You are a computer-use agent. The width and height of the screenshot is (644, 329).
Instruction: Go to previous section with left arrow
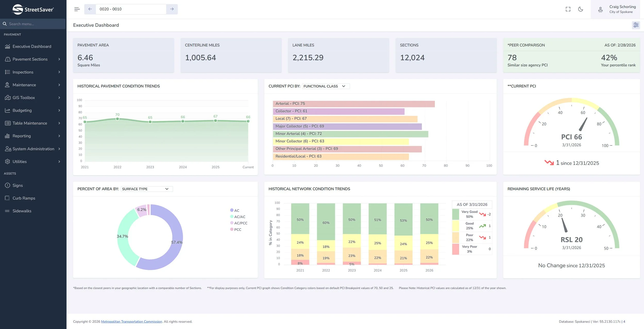tap(90, 9)
